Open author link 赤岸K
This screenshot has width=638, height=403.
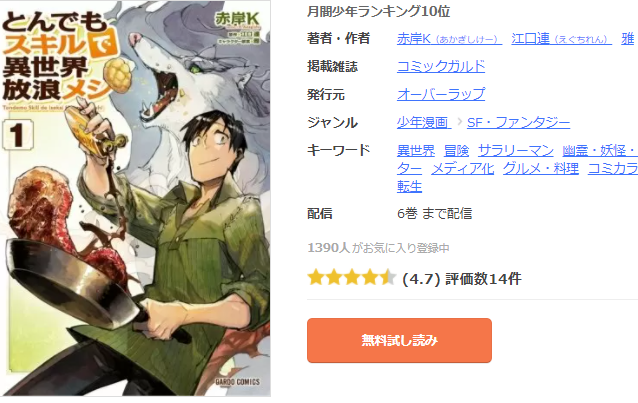click(449, 39)
